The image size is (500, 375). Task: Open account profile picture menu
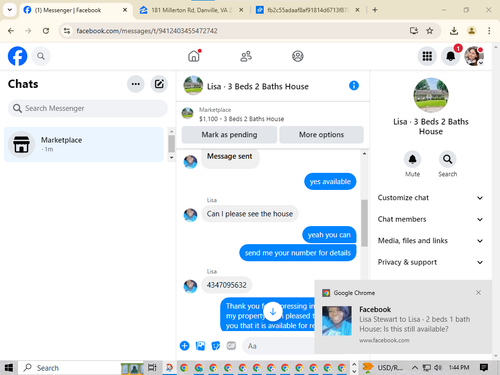coord(474,56)
